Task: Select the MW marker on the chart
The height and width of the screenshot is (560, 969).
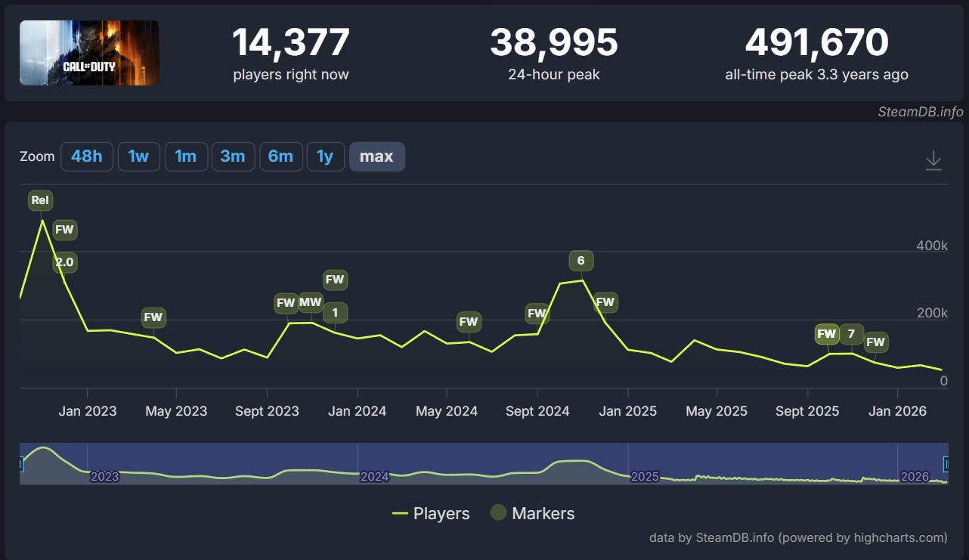Action: (311, 302)
